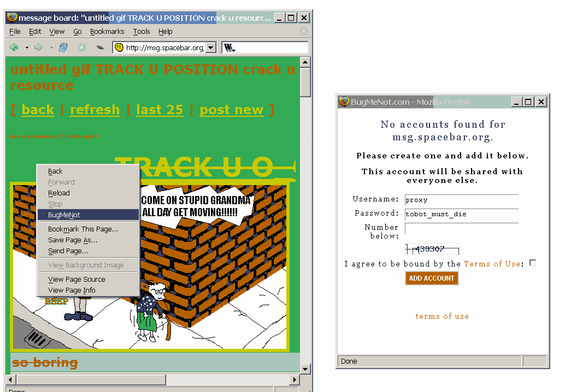Screen dimensions: 571x392
Task: Click the Forward arrow toolbar icon
Action: coord(38,47)
